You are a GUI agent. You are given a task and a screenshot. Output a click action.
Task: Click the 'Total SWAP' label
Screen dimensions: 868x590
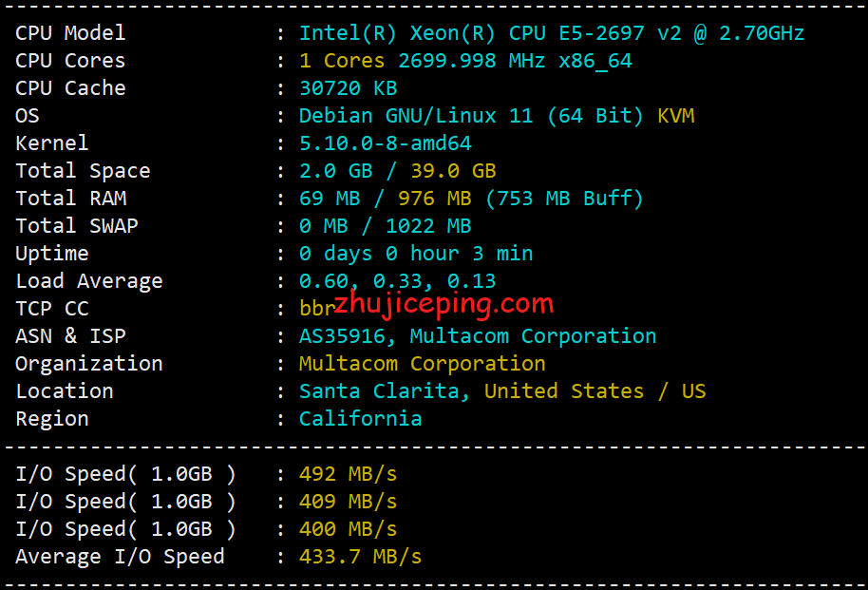(x=77, y=226)
